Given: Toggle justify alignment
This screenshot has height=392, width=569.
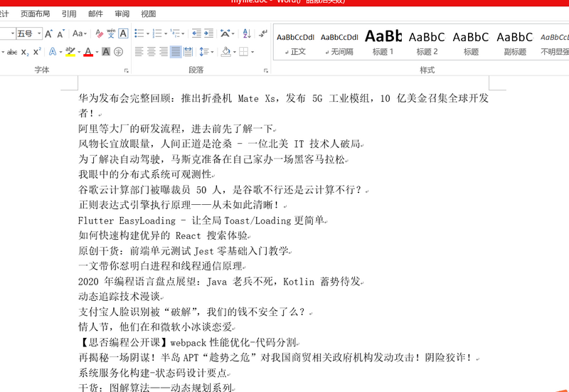Looking at the screenshot, I should (176, 52).
